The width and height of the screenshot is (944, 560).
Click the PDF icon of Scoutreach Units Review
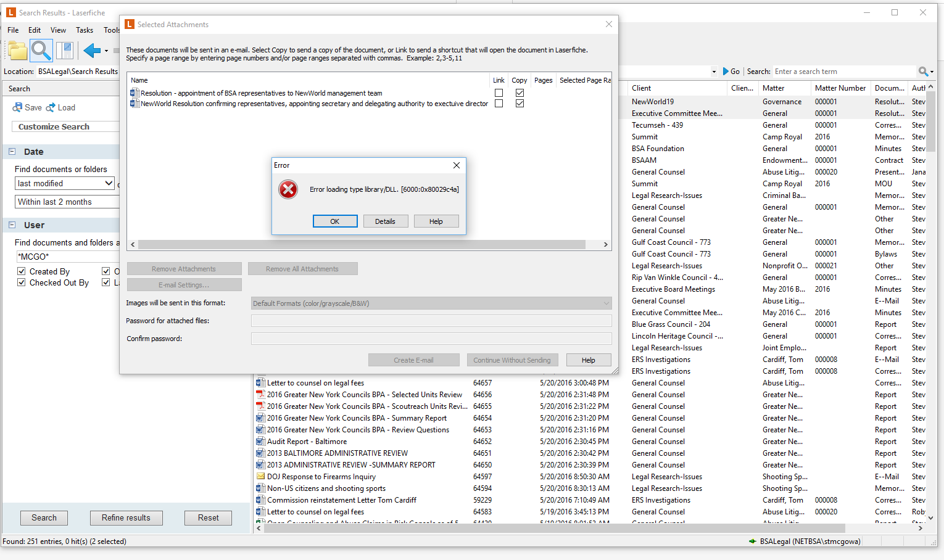click(260, 406)
